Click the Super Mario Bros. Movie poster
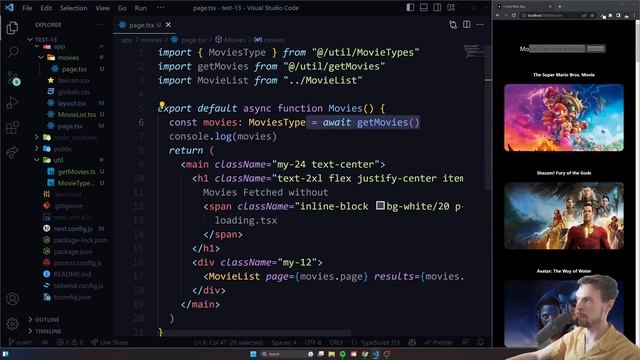Image resolution: width=640 pixels, height=360 pixels. tap(564, 118)
